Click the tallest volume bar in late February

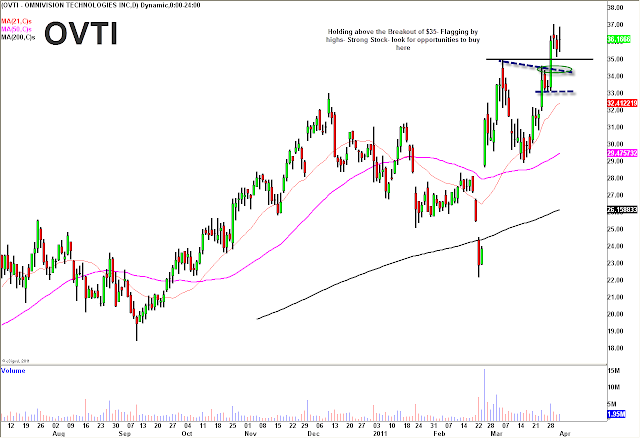tap(484, 395)
